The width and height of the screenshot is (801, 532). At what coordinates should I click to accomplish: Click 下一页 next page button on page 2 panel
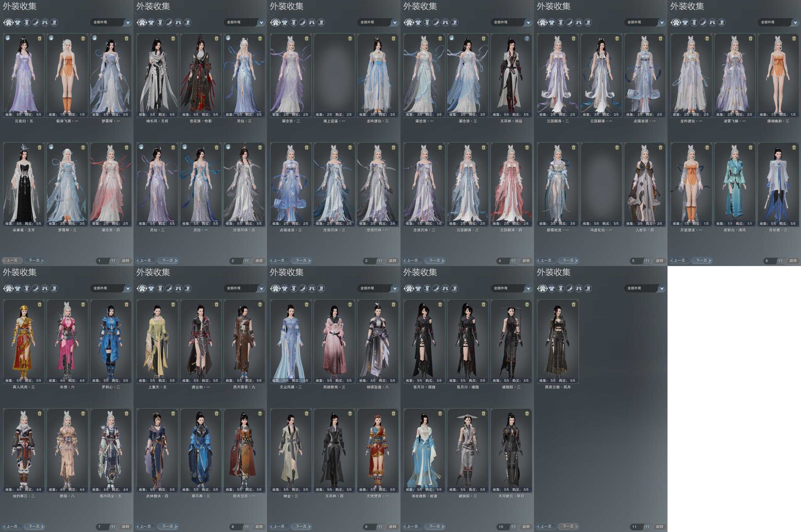coord(168,261)
